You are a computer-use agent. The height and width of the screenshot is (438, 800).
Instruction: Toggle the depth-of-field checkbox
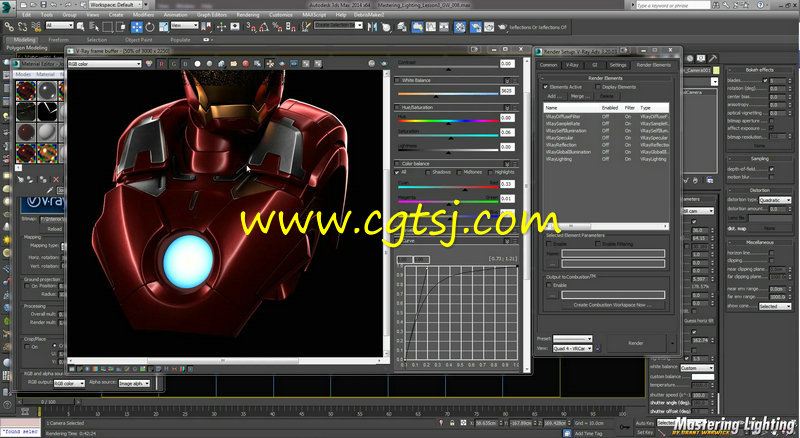(x=771, y=169)
